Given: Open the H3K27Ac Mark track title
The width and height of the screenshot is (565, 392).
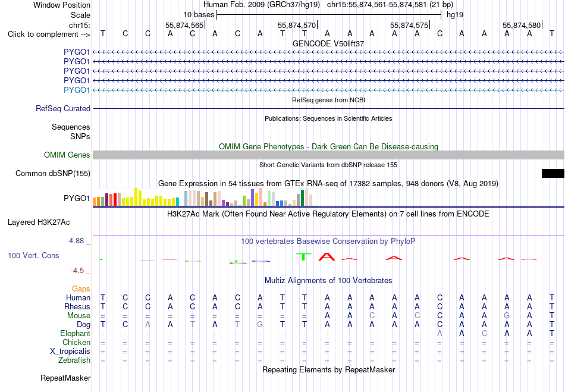Looking at the screenshot, I should pyautogui.click(x=328, y=214).
